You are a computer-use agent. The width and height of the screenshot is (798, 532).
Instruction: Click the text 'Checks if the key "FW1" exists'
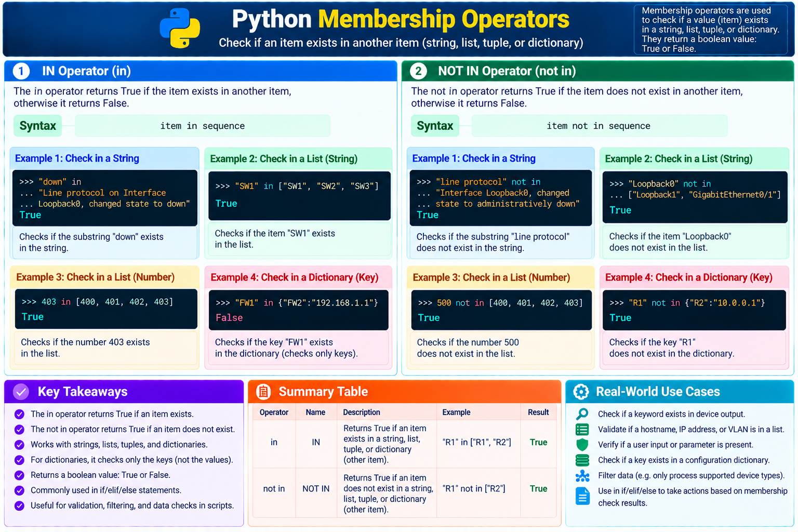pyautogui.click(x=274, y=342)
